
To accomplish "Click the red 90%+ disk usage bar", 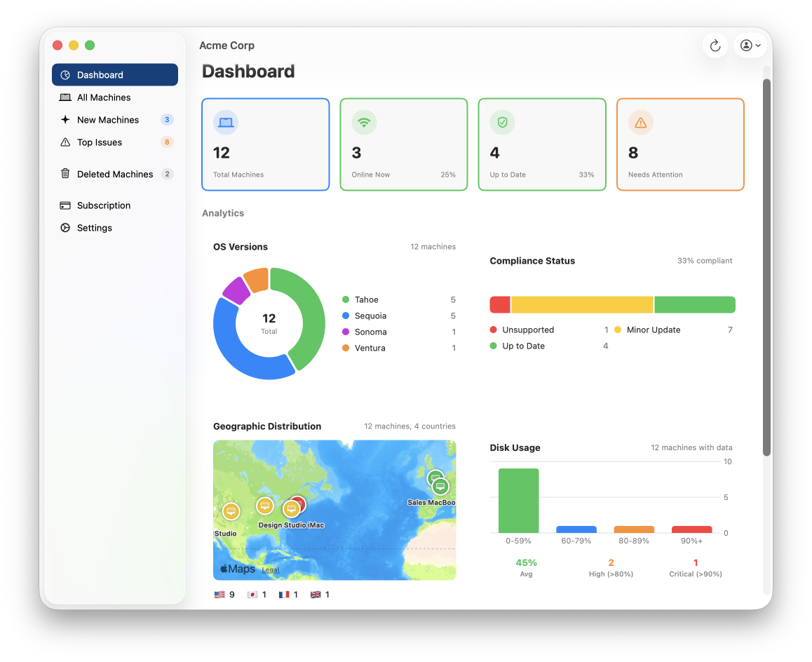I will [x=692, y=529].
